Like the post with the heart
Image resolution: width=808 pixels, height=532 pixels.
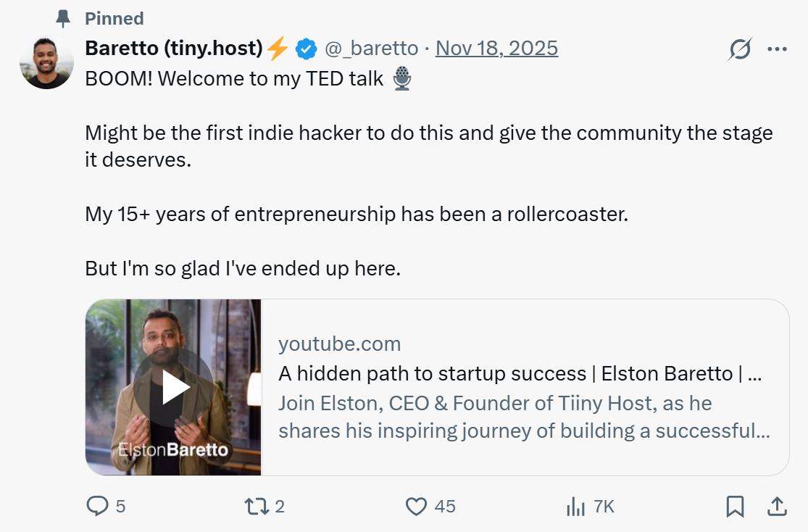pyautogui.click(x=418, y=507)
